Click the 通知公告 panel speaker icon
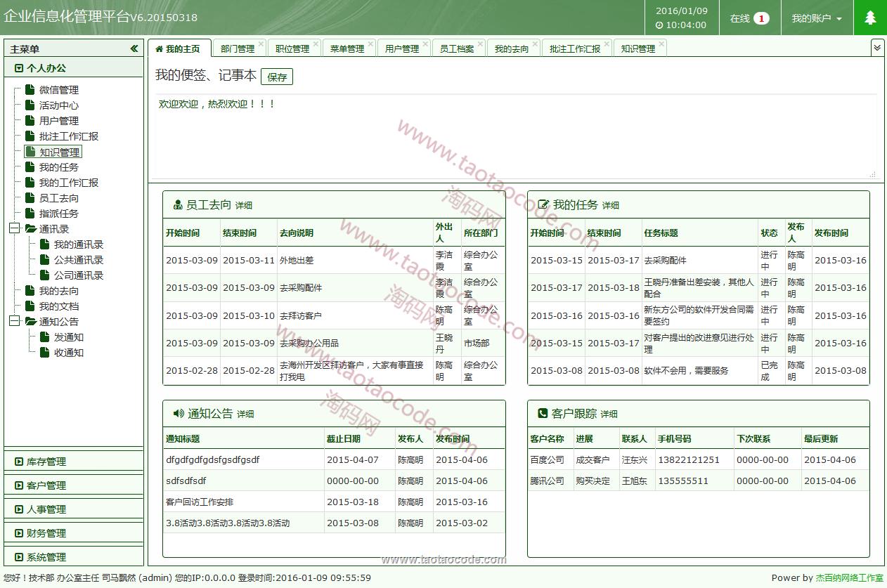Image resolution: width=887 pixels, height=588 pixels. 178,414
